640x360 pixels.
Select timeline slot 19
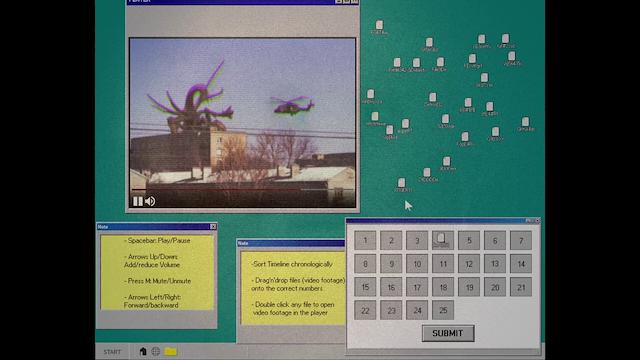coord(469,287)
